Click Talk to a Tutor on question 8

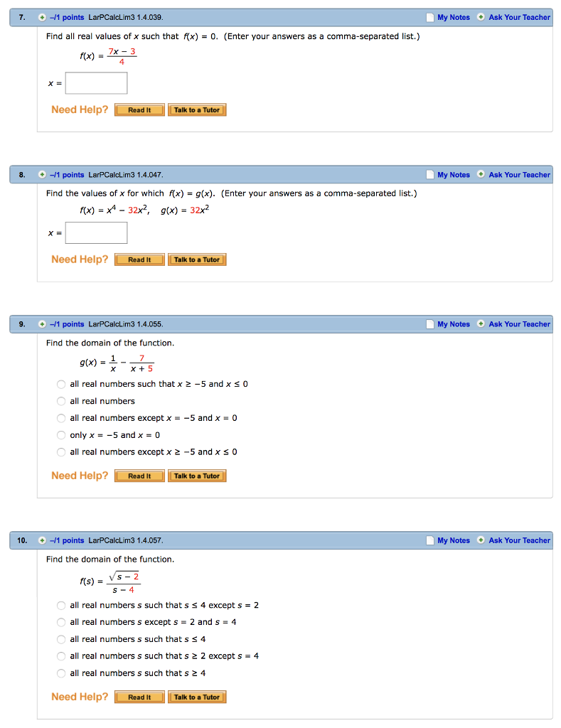pyautogui.click(x=197, y=259)
